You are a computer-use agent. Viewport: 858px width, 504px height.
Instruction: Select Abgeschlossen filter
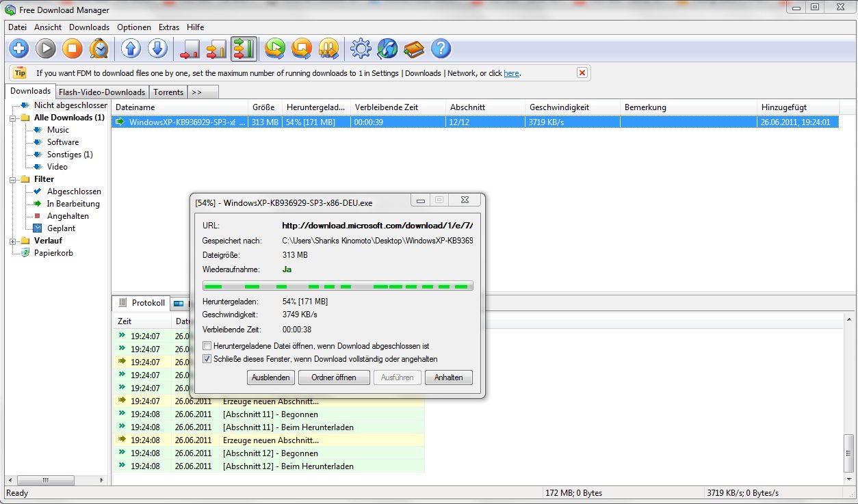pyautogui.click(x=74, y=191)
